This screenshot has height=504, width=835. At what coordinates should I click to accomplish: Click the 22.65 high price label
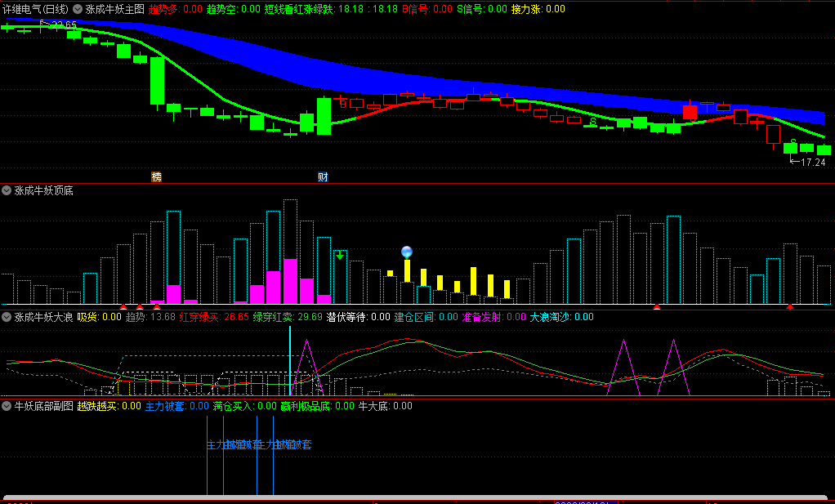click(x=64, y=25)
